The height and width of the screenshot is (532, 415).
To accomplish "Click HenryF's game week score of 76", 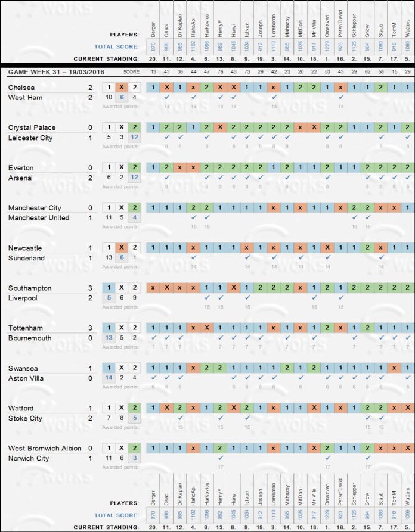I will [221, 71].
